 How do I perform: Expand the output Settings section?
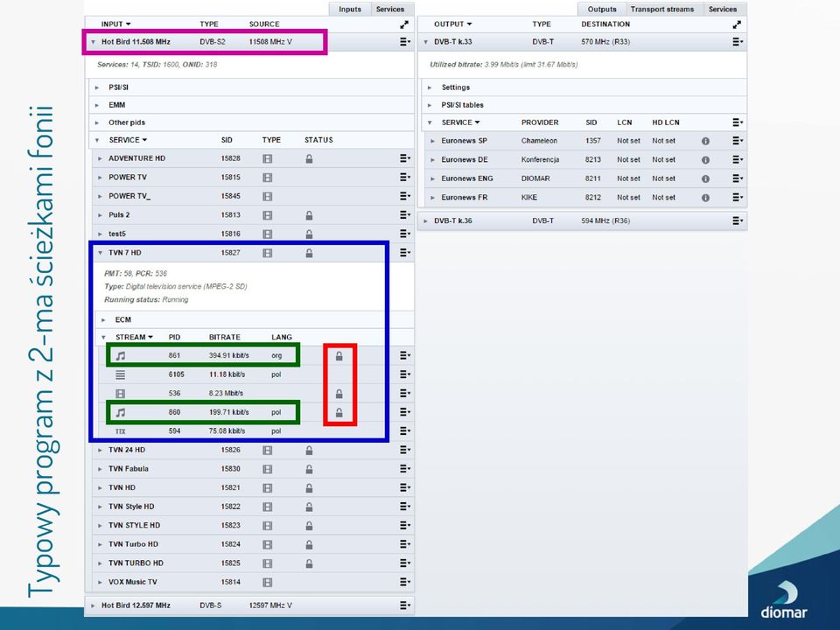pyautogui.click(x=430, y=87)
